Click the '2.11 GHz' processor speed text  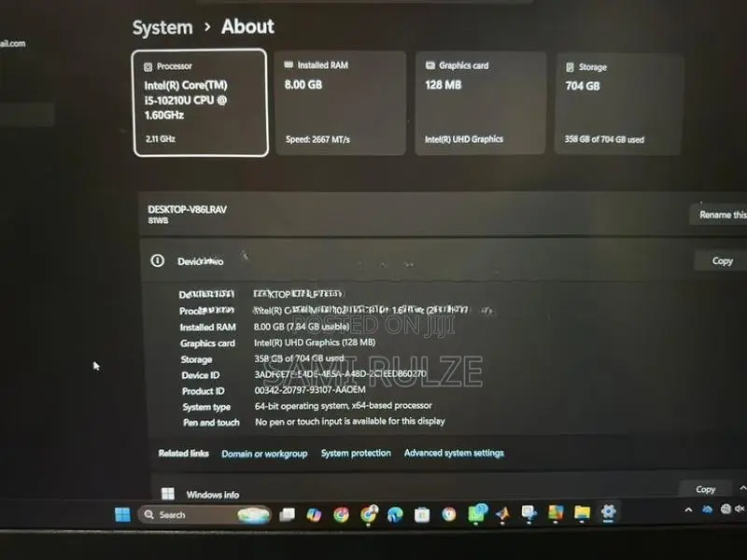pyautogui.click(x=161, y=139)
